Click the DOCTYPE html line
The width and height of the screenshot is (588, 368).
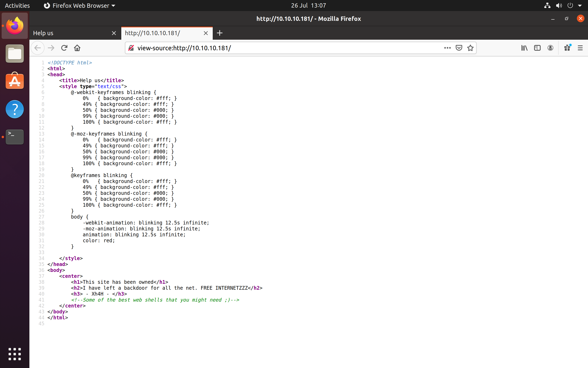click(70, 63)
